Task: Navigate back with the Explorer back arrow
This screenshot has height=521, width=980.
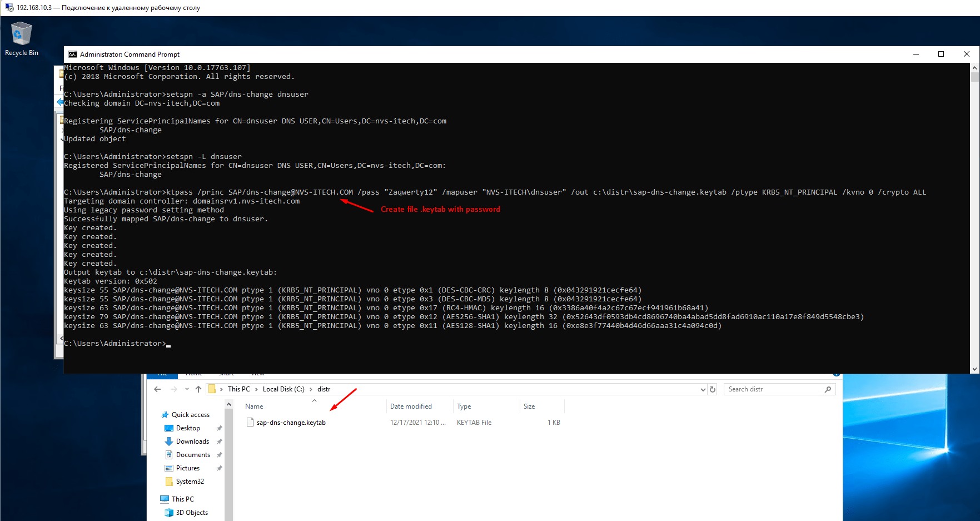Action: [x=157, y=389]
